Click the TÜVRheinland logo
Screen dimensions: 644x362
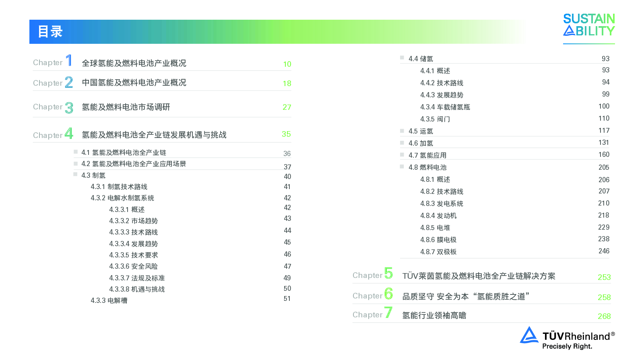click(x=567, y=338)
